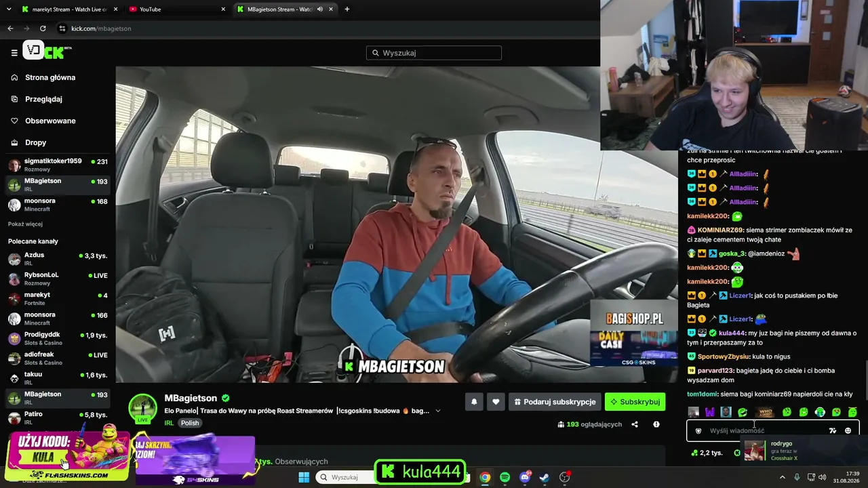Click the green Subskrybuj button
The height and width of the screenshot is (488, 868).
coord(635,402)
